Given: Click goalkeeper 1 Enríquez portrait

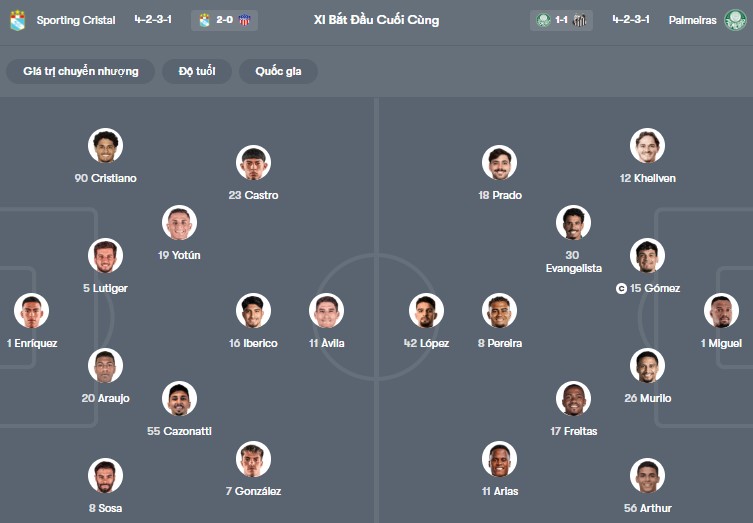Looking at the screenshot, I should (31, 311).
